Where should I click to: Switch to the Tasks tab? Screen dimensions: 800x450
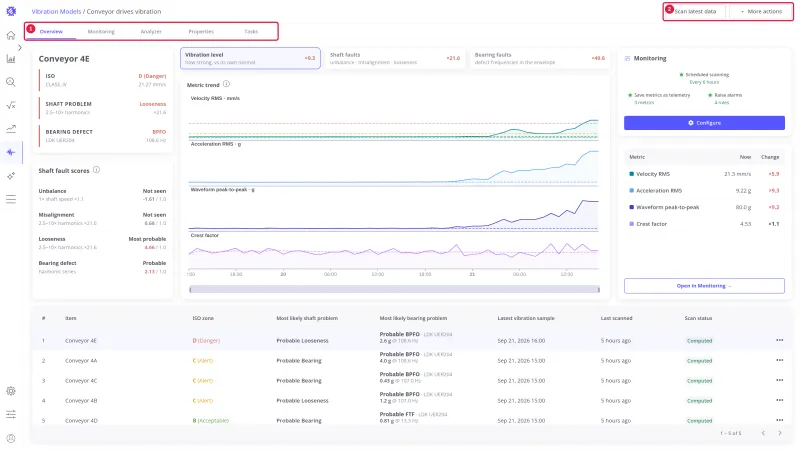[x=251, y=32]
